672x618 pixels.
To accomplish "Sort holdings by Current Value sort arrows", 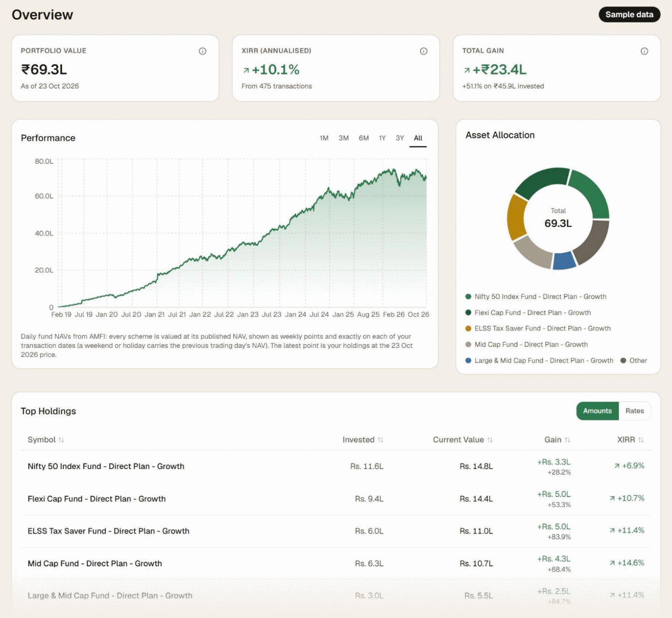I will [490, 440].
